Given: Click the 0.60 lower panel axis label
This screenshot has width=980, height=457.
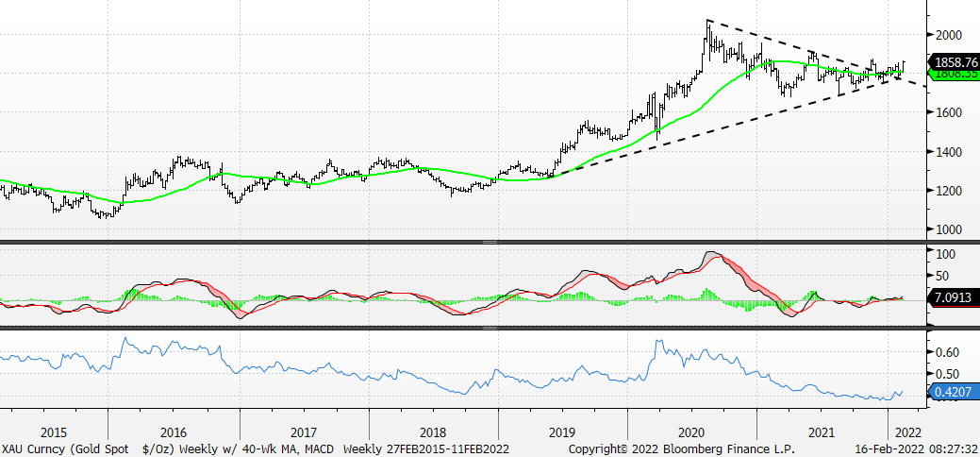Looking at the screenshot, I should [x=948, y=352].
